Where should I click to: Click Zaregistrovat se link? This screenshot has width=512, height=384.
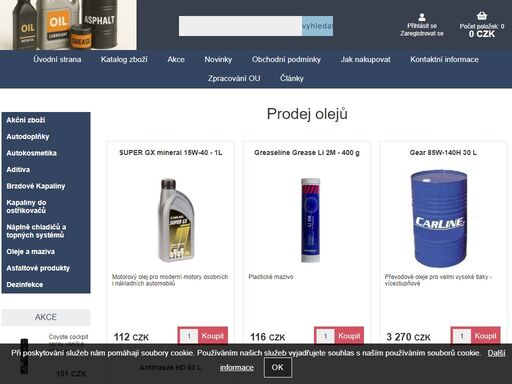click(422, 33)
